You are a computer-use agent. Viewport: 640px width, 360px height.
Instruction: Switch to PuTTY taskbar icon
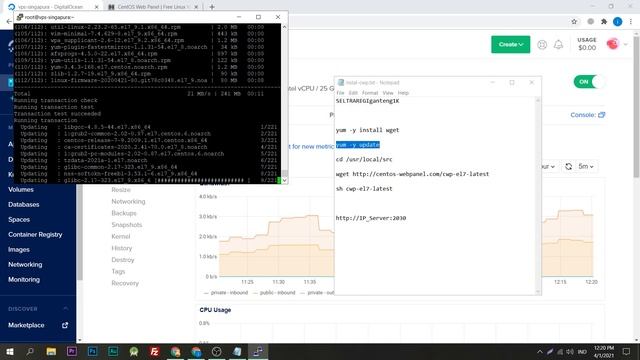coord(258,351)
